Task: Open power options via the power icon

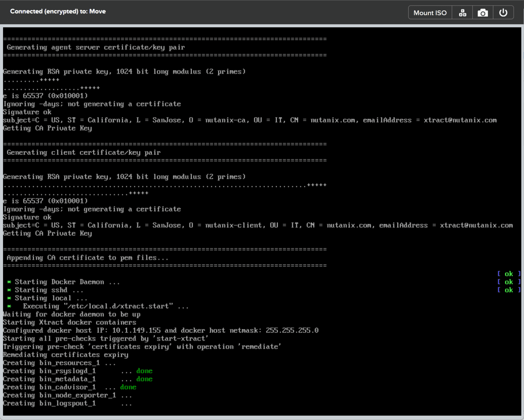Action: pos(503,12)
